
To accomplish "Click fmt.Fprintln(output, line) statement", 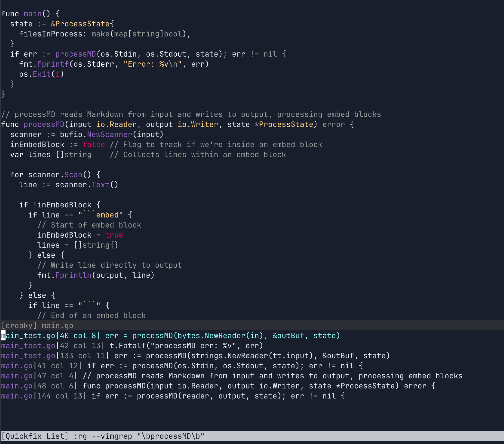I will [96, 275].
